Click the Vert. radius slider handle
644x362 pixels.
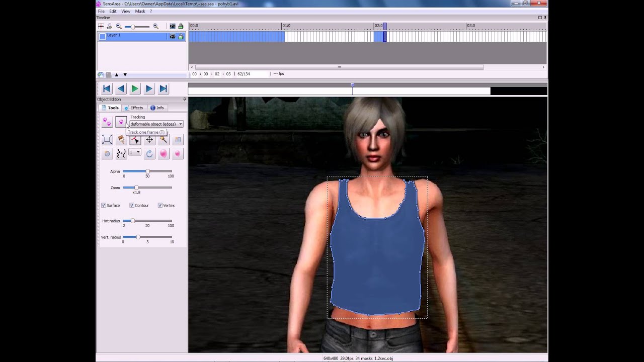pyautogui.click(x=138, y=237)
